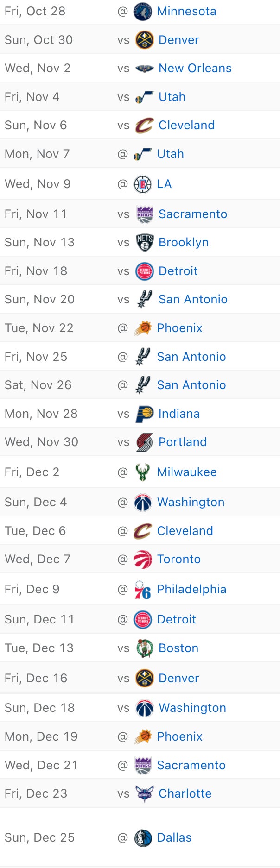Click the Toronto Raptors logo

(143, 560)
